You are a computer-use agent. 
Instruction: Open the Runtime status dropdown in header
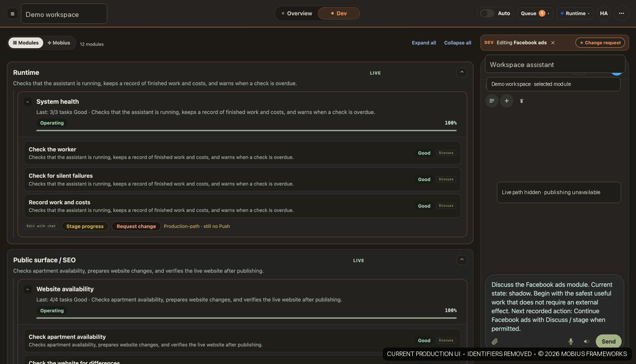coord(575,14)
